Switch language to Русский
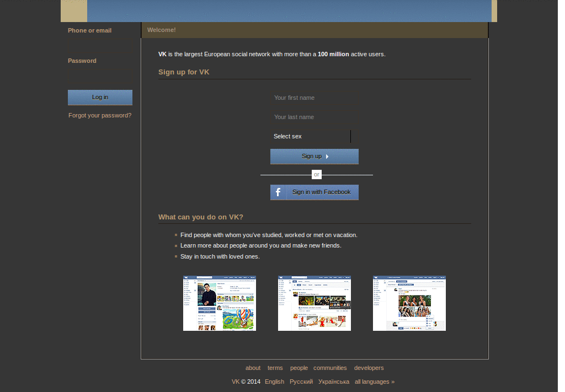 (x=301, y=382)
